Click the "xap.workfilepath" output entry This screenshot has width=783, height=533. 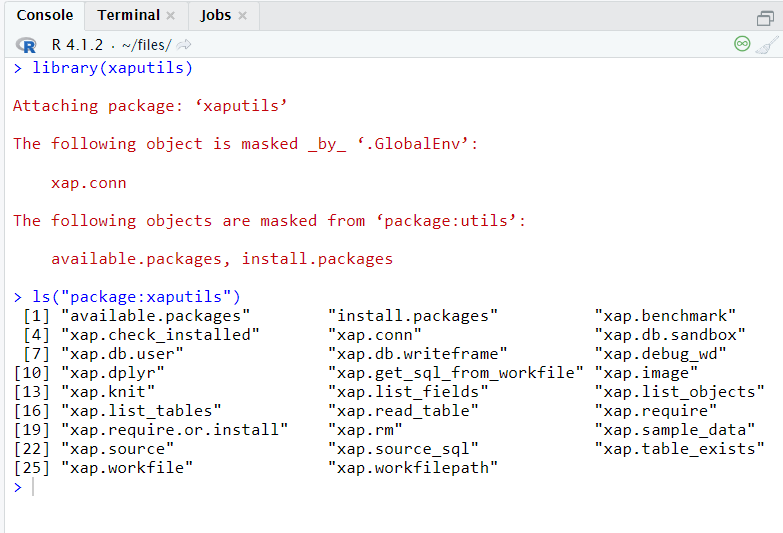pos(412,468)
